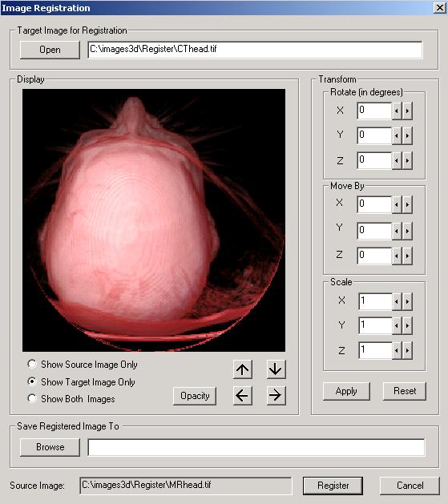
Task: Click the Opacity button
Action: click(195, 396)
